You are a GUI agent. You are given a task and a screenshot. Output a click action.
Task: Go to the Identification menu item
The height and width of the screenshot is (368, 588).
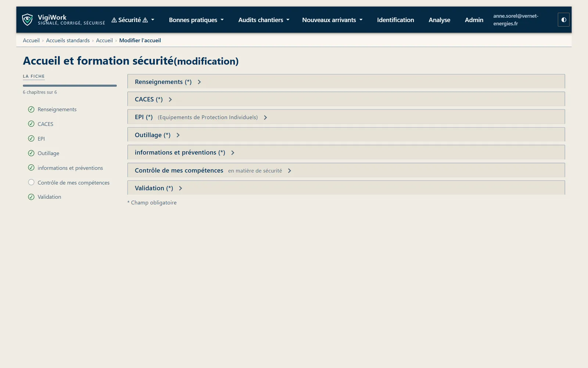pyautogui.click(x=395, y=20)
